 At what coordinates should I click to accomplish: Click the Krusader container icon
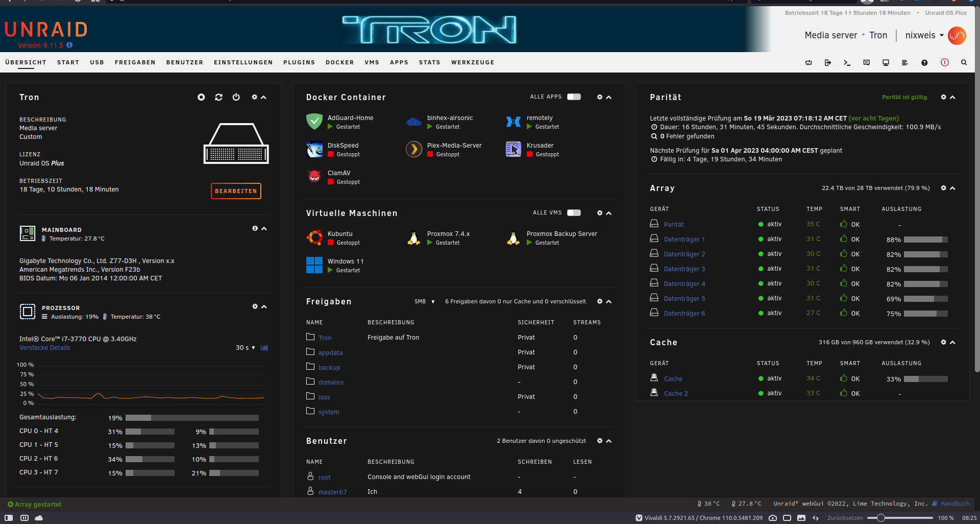[513, 149]
